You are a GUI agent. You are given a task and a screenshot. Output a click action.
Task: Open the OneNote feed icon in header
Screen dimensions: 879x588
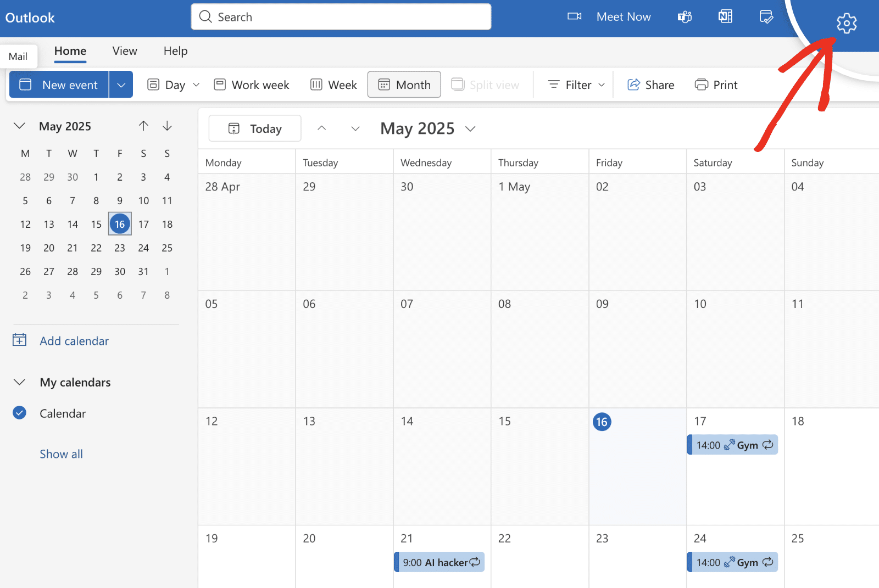(725, 16)
